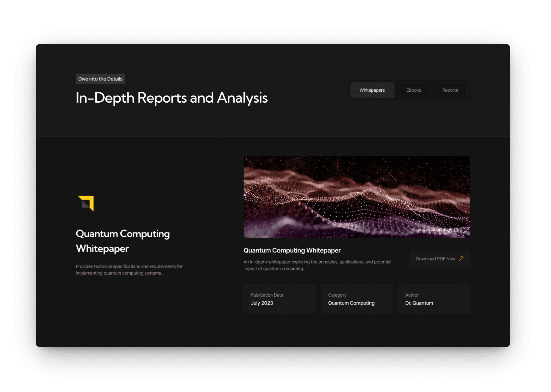The image size is (551, 392).
Task: Select the Publication Date card
Action: click(280, 299)
